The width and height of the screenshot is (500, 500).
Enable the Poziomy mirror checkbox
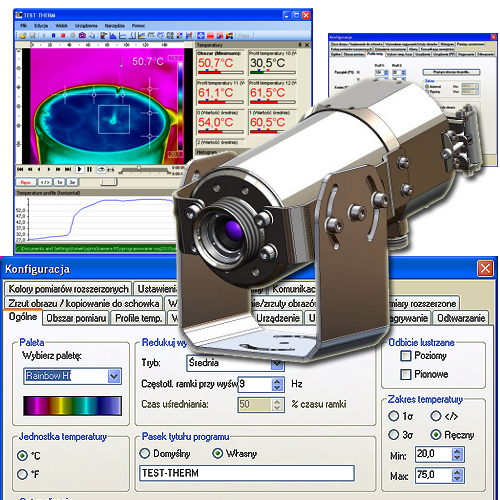pos(405,356)
